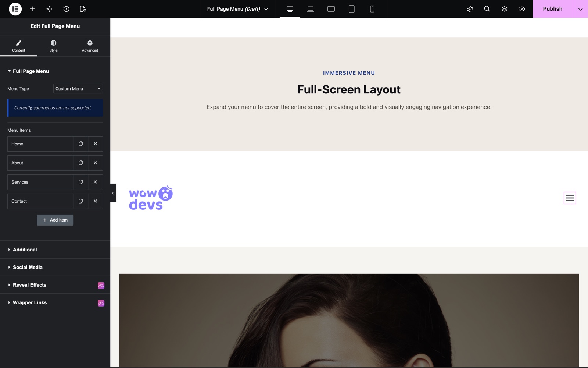
Task: Select the Full-Screen Layout heading
Action: [349, 89]
